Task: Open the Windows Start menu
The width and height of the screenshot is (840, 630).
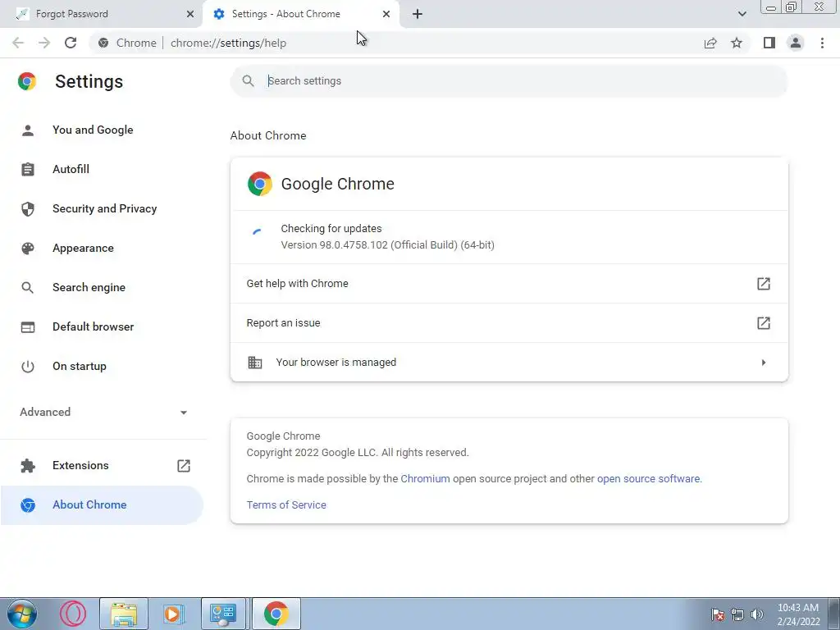Action: (21, 614)
